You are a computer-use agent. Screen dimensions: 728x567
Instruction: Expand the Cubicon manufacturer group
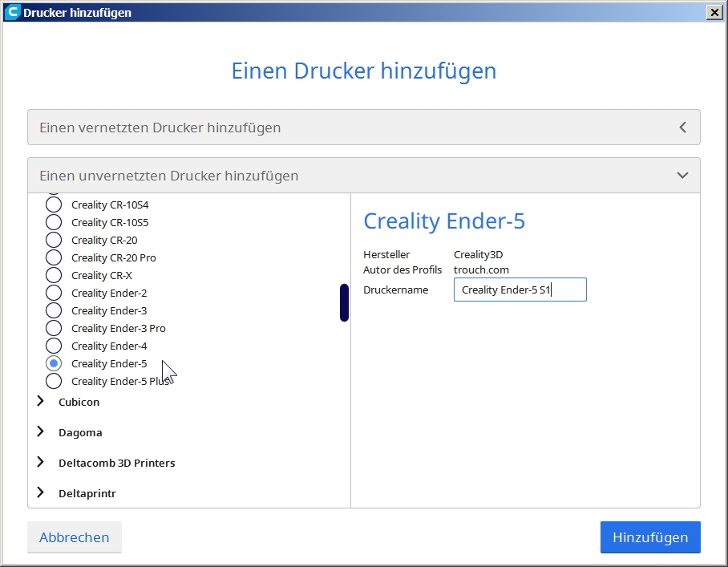40,401
